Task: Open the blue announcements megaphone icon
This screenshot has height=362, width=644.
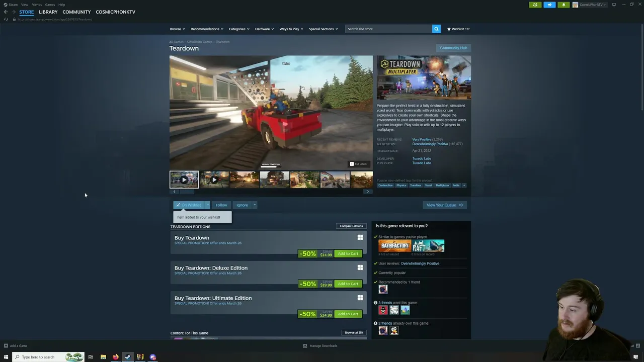Action: click(549, 5)
